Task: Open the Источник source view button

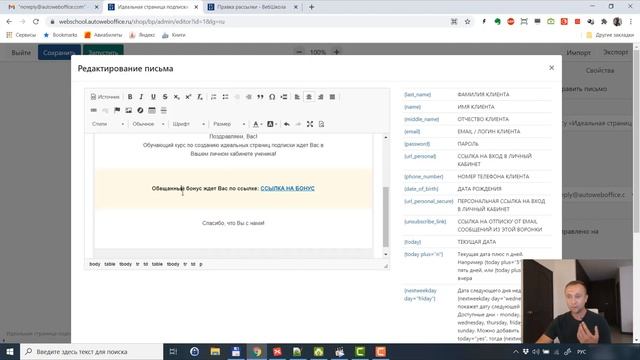Action: [x=105, y=97]
